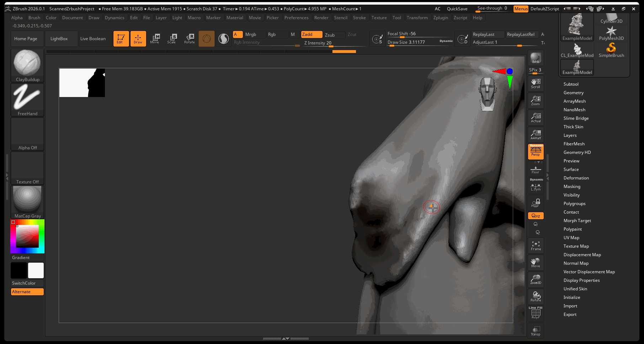Click the Z Intensity slider
This screenshot has width=644, height=344.
click(334, 43)
